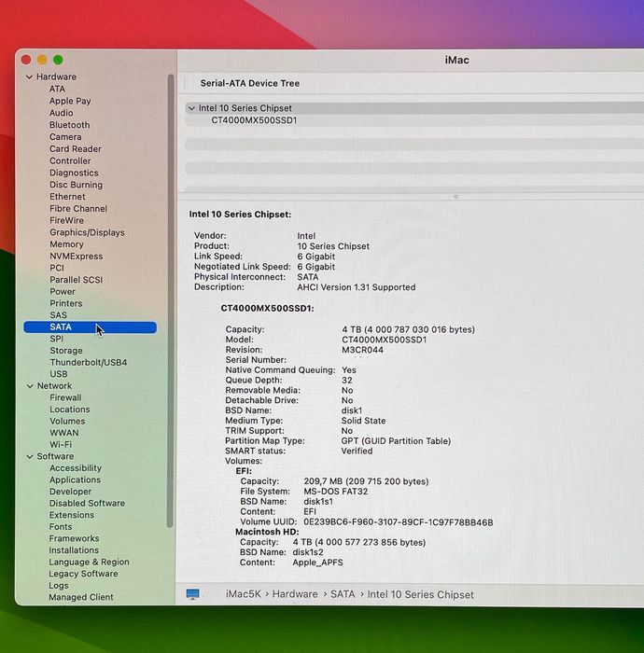The image size is (644, 653).
Task: Select Volumes under Network
Action: point(67,421)
